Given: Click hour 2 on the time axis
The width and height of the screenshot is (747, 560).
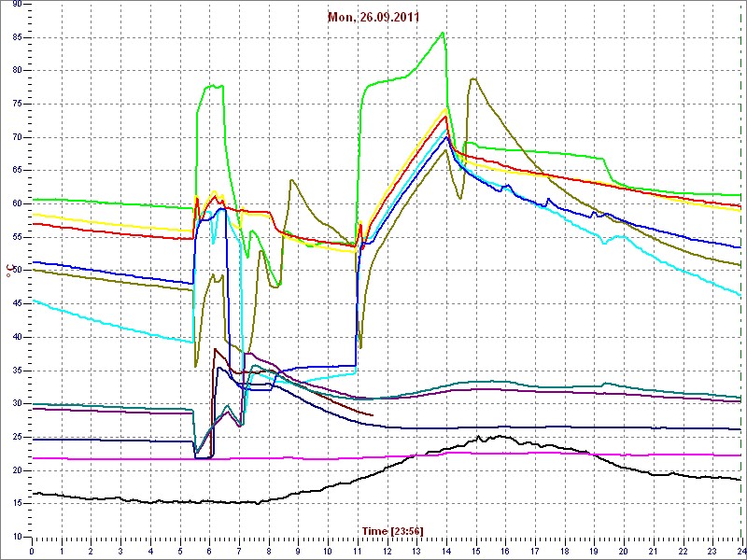Looking at the screenshot, I should click(91, 551).
